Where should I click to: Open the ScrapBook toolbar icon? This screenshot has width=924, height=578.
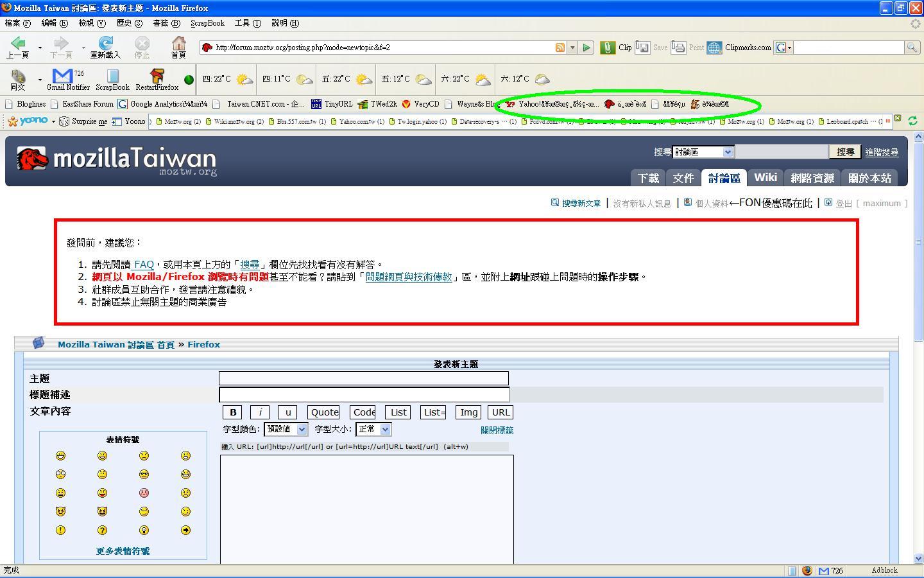112,76
